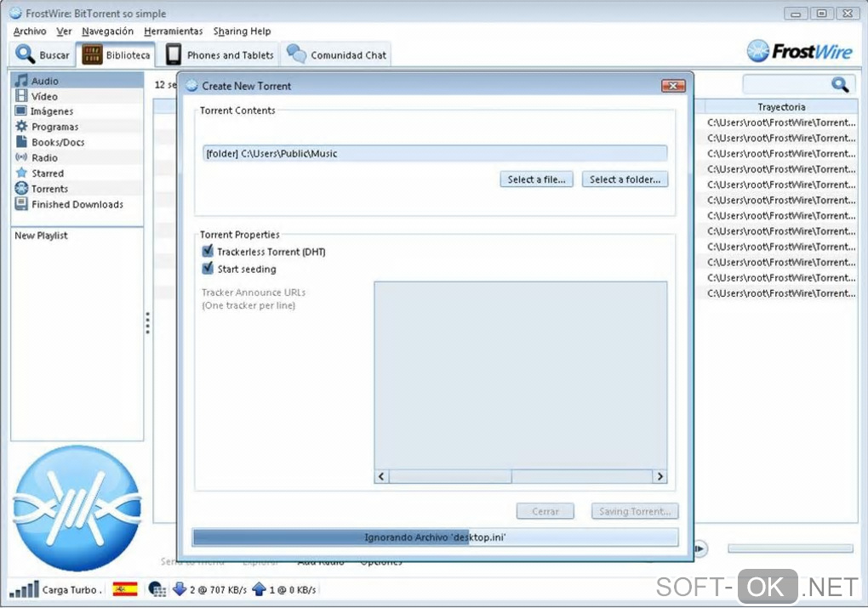The width and height of the screenshot is (868, 608).
Task: Click the Cerrar button
Action: (x=545, y=511)
